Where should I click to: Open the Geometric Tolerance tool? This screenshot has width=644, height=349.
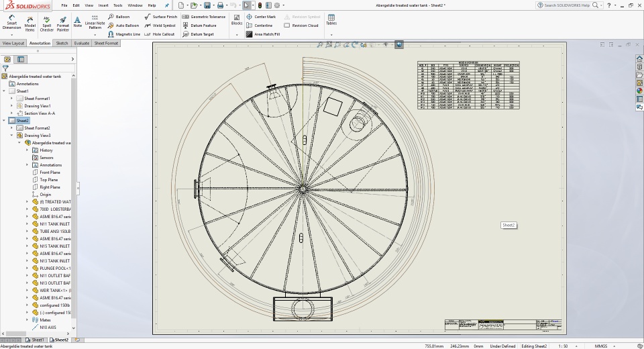pos(204,17)
